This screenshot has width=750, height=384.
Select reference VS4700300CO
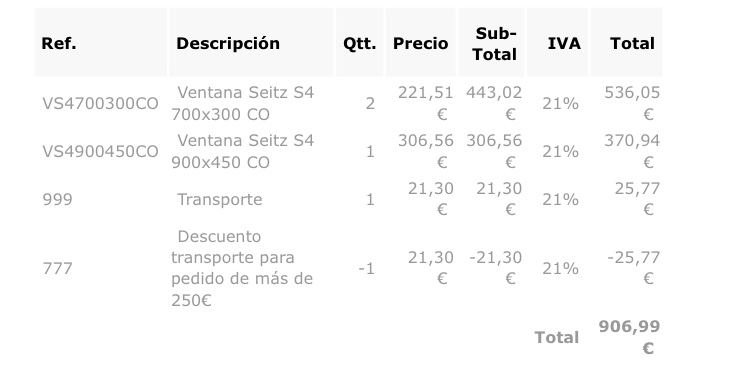click(100, 104)
